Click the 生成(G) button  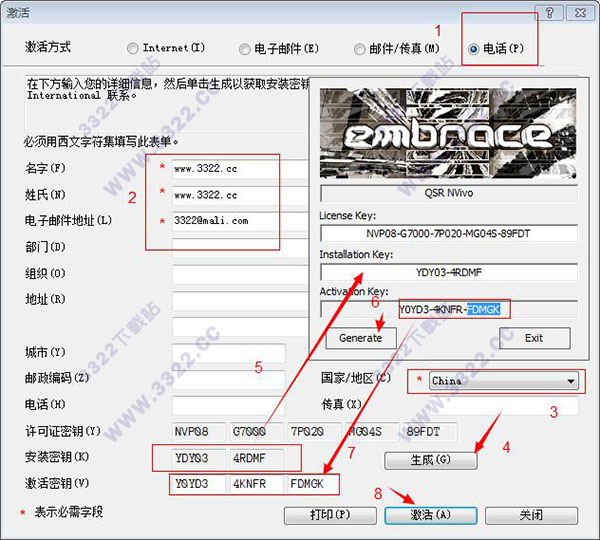[x=430, y=460]
